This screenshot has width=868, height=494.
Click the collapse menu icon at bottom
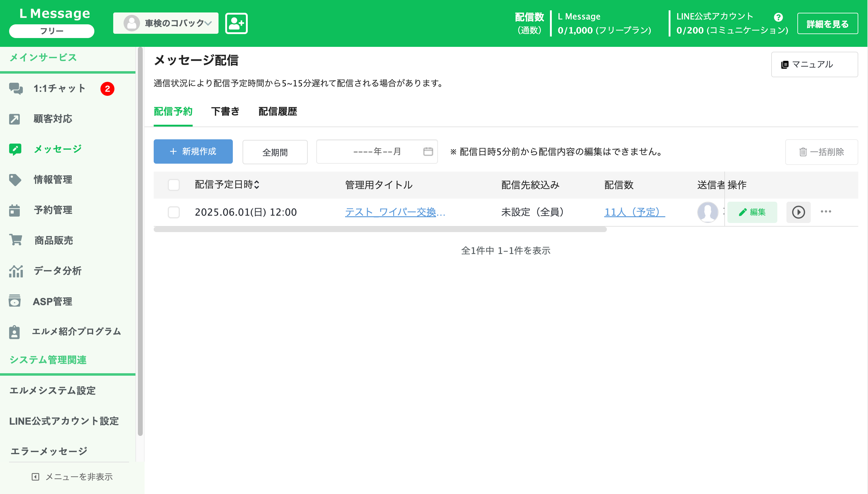35,477
